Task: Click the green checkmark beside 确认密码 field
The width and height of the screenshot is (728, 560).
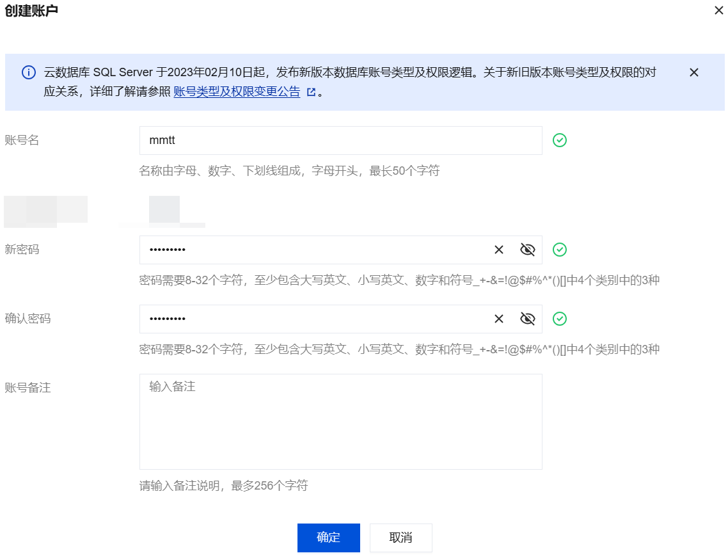Action: coord(560,319)
